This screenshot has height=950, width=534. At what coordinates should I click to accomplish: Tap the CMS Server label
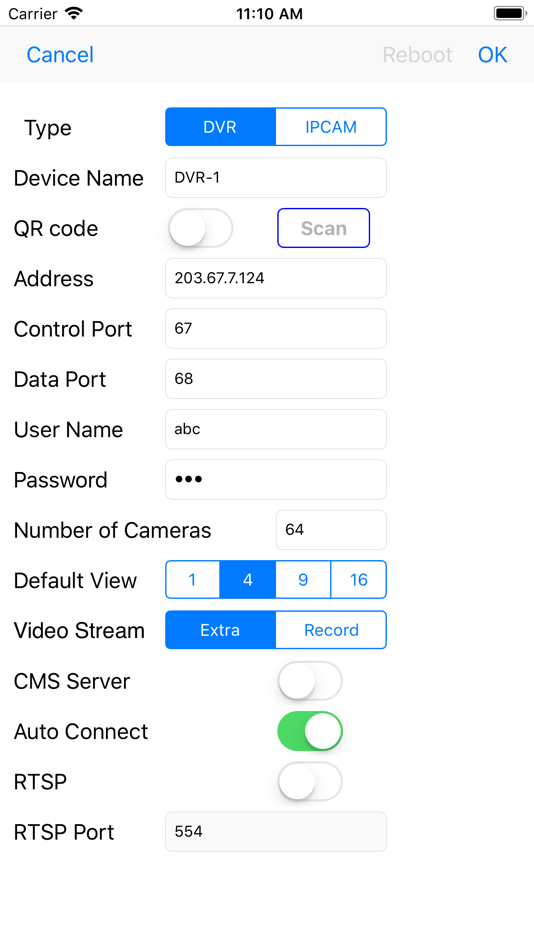(72, 681)
